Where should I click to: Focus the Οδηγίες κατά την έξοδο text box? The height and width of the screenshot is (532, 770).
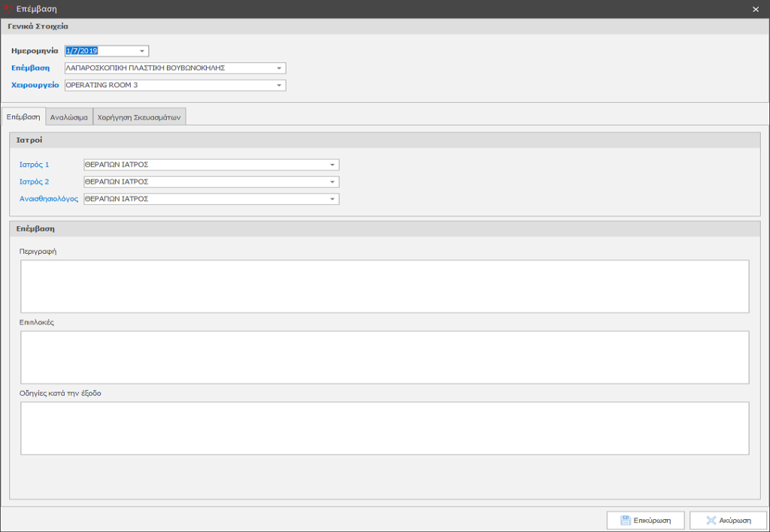pyautogui.click(x=384, y=428)
